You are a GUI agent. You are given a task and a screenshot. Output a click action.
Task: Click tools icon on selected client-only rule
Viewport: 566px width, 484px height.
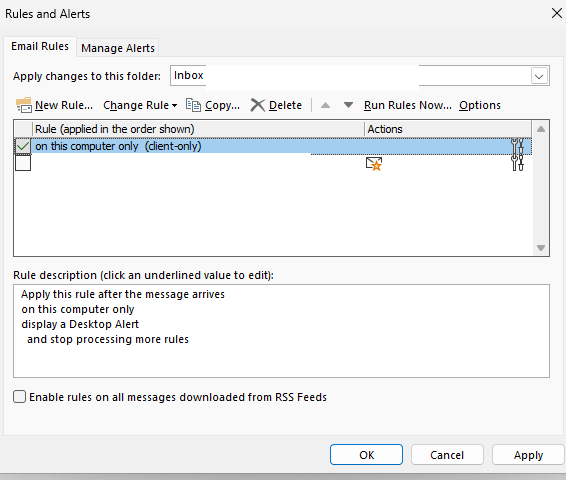[517, 146]
